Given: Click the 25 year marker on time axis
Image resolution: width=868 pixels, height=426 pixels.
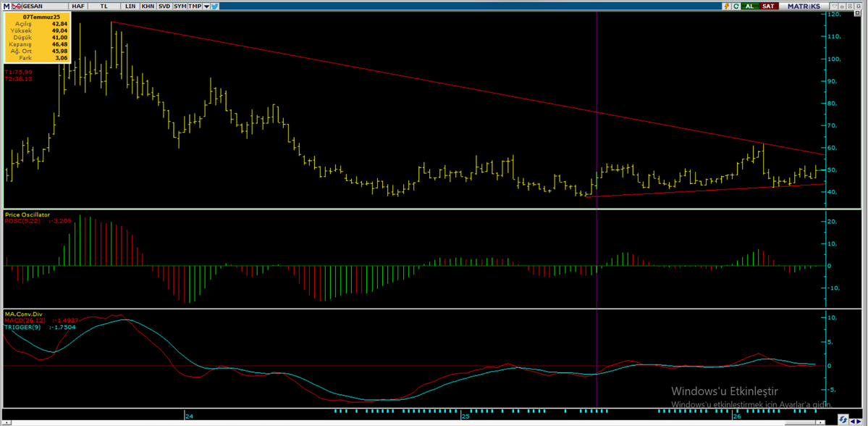Looking at the screenshot, I should (465, 416).
